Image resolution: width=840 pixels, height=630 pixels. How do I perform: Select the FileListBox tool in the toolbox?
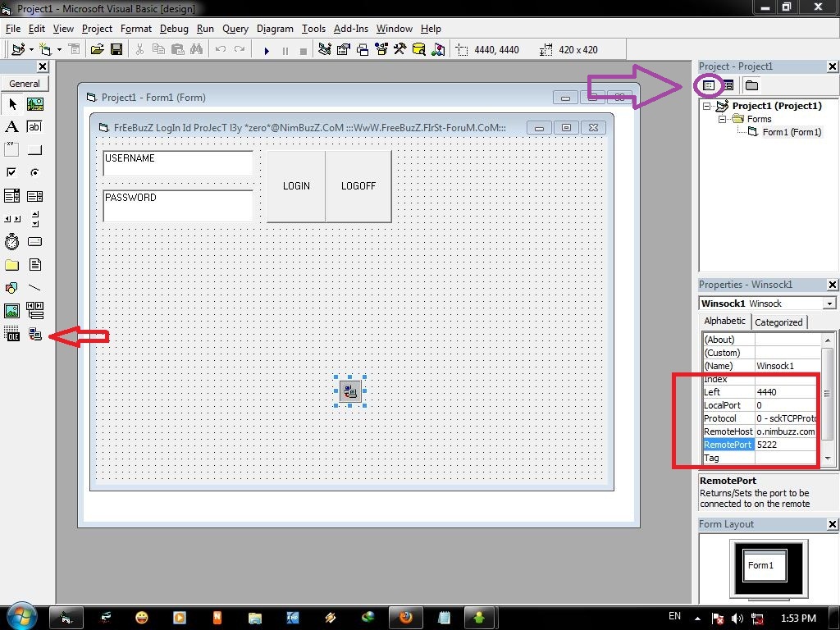point(34,265)
